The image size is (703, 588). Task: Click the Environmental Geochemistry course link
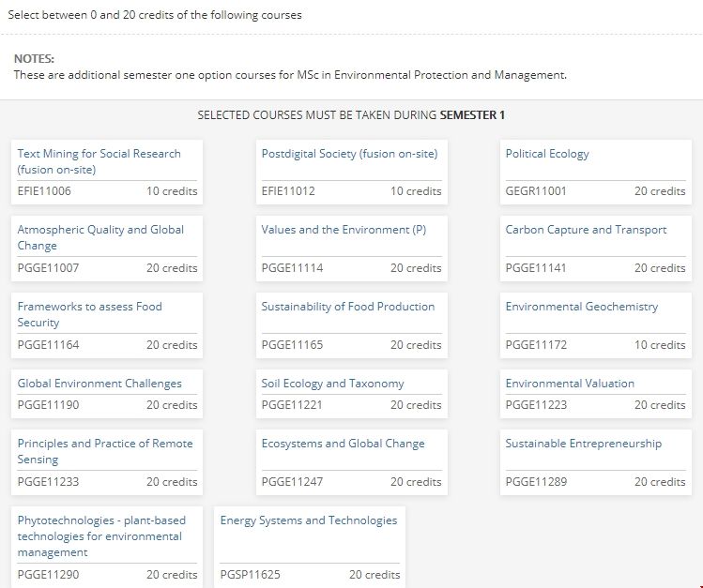(x=582, y=307)
